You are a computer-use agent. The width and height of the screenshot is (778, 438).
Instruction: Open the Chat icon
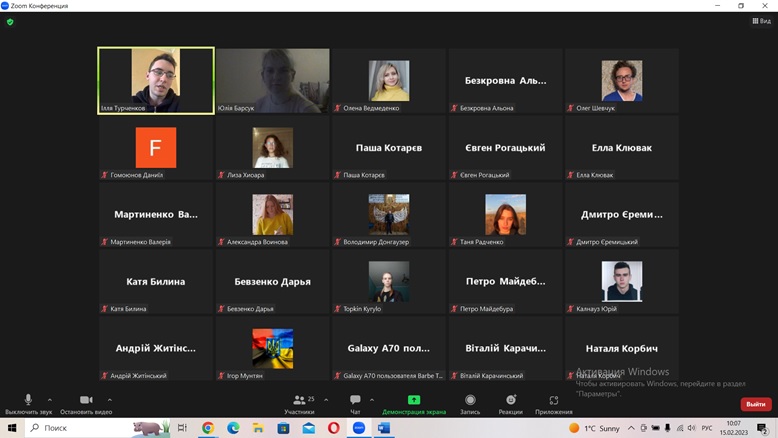point(355,400)
